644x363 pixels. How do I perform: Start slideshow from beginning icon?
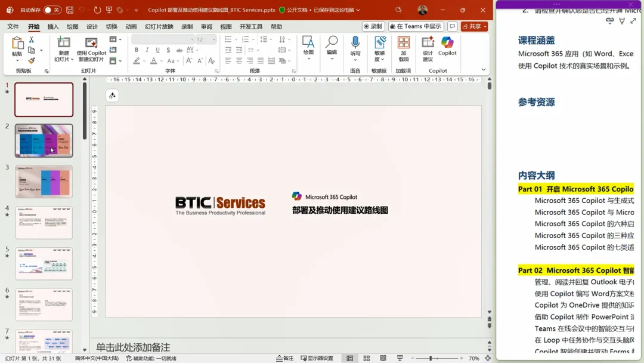tap(109, 10)
